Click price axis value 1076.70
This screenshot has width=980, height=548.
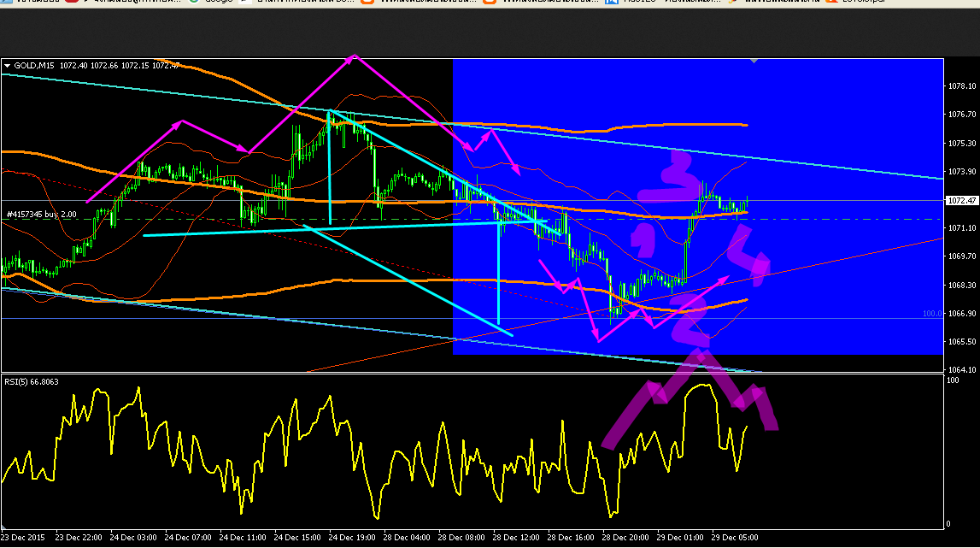pyautogui.click(x=962, y=115)
